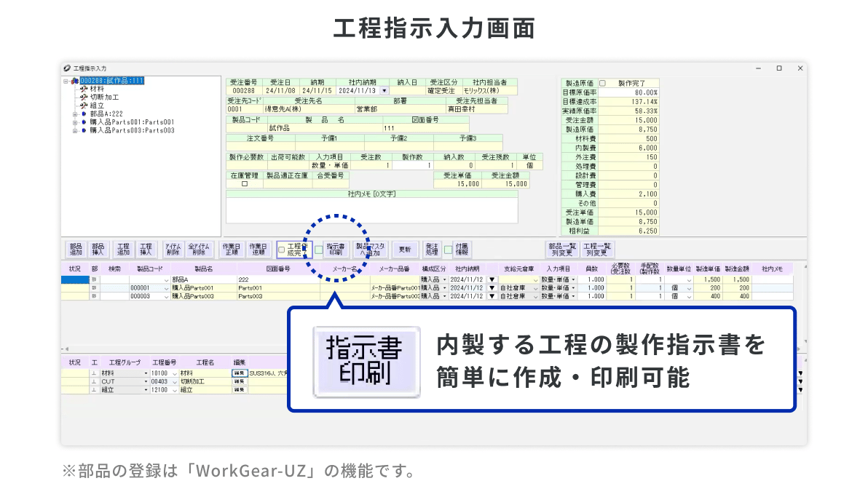
Task: Click the root tree icon for 000288:試作品:111
Action: pos(75,81)
